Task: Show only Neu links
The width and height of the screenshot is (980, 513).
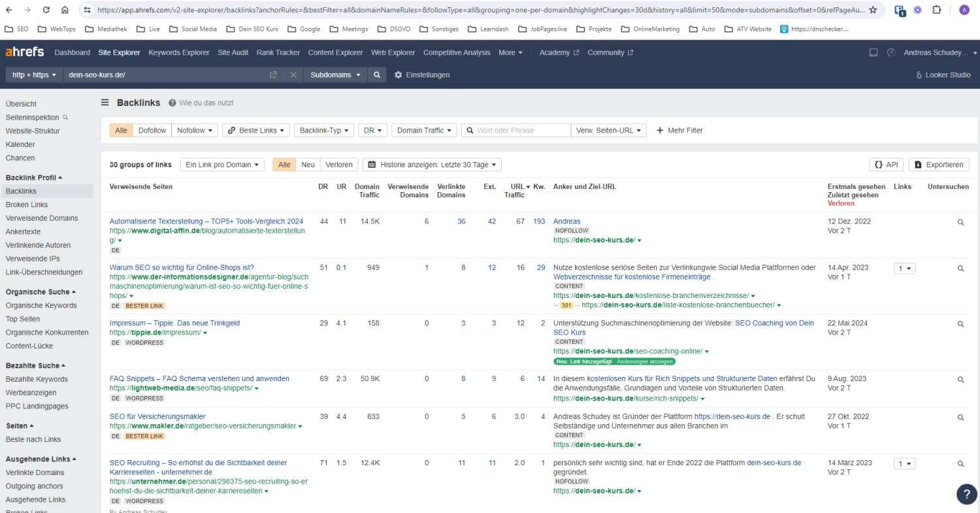Action: click(308, 165)
